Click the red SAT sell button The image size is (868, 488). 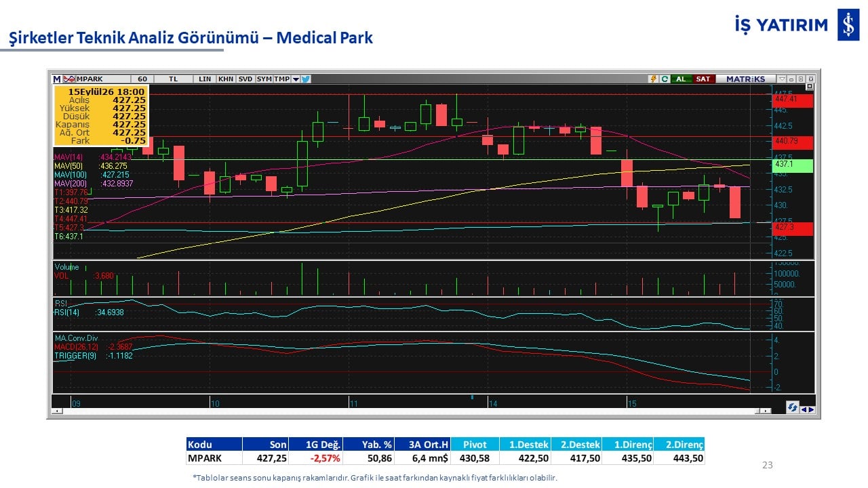click(x=703, y=79)
